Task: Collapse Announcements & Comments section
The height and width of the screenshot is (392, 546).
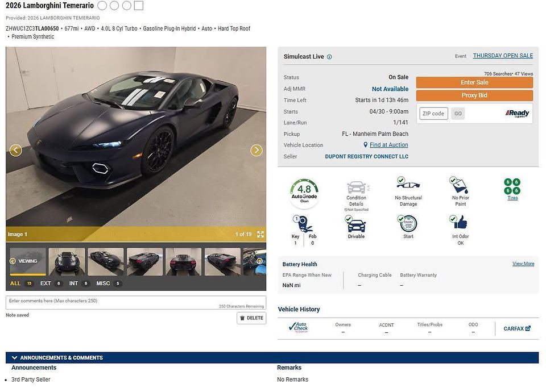Action: click(15, 357)
